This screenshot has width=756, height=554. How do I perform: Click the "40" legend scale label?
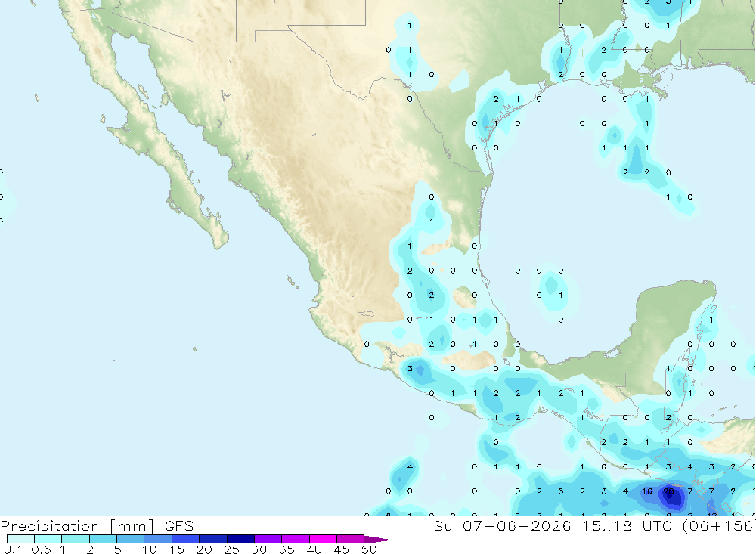click(314, 549)
